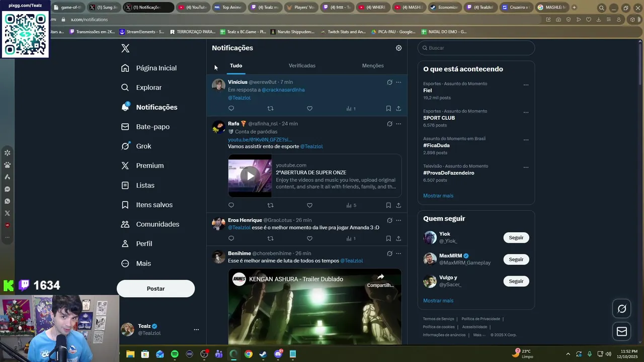Screen dimensions: 644x362
Task: View analytics on Rafa's post
Action: [x=351, y=205]
